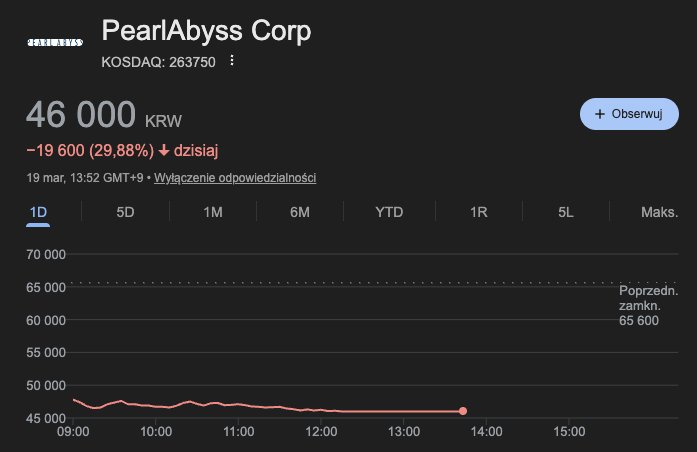
Task: Select the 6M time range tab
Action: click(299, 212)
